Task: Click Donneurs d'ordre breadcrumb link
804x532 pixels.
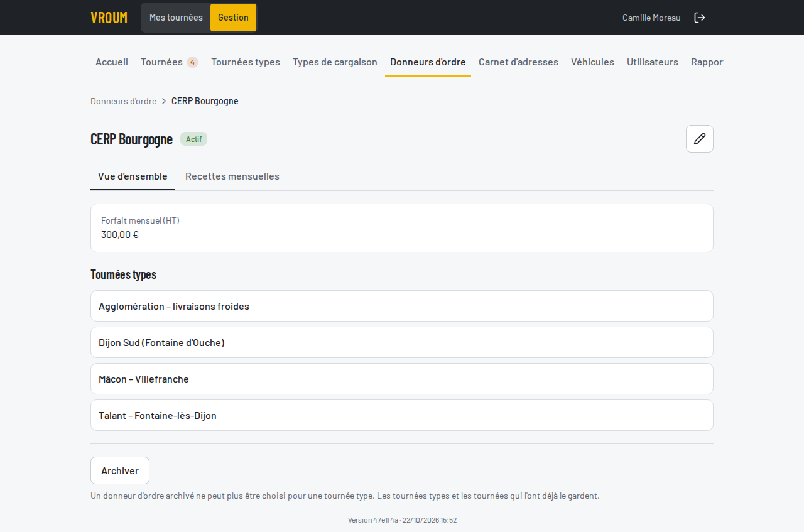Action: pyautogui.click(x=124, y=101)
